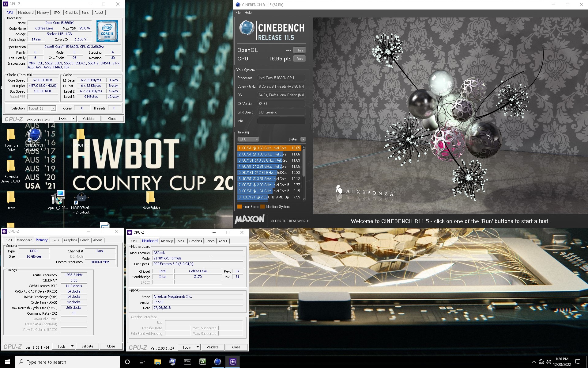Click Validate in the Mainboard CPU-Z window
The height and width of the screenshot is (368, 588).
pyautogui.click(x=213, y=347)
